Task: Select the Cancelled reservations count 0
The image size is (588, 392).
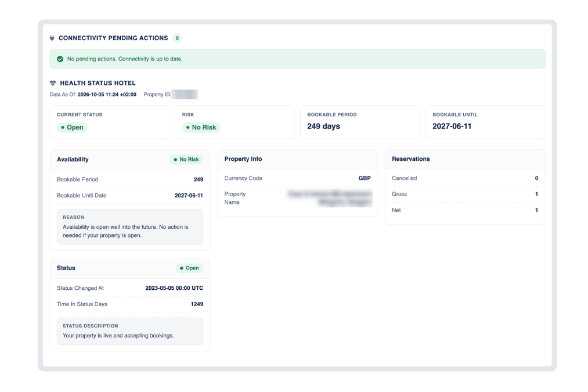Action: 536,178
